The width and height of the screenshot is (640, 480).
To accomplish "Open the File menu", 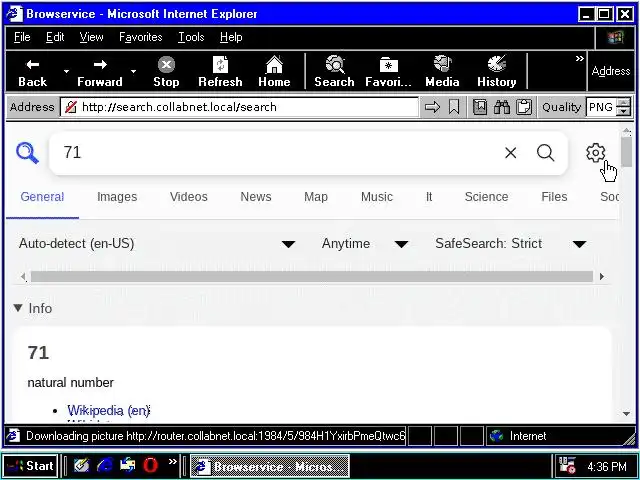I will coord(22,37).
